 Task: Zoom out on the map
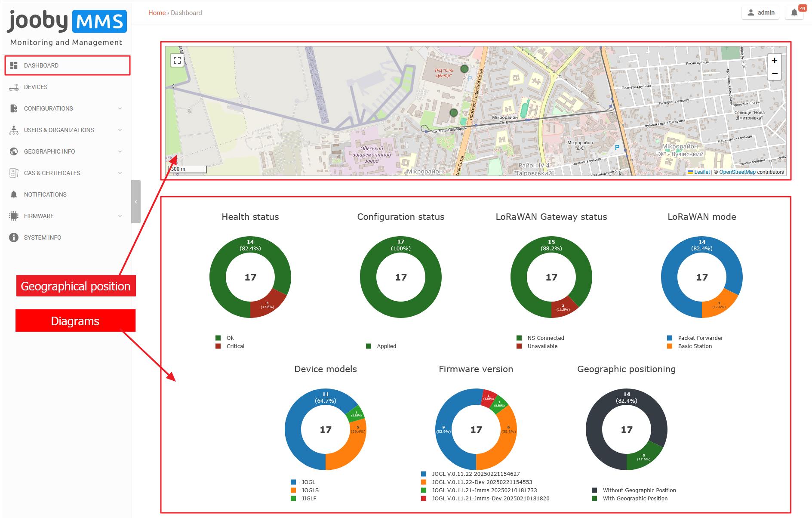(774, 74)
